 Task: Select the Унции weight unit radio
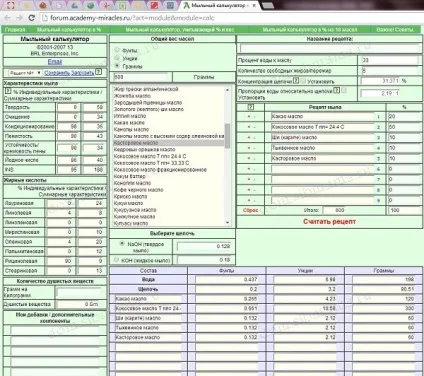tap(117, 58)
